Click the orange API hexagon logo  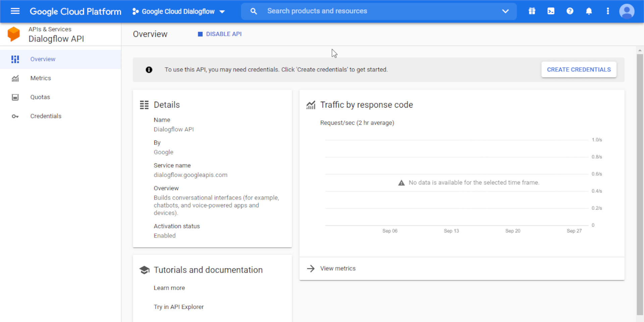click(x=14, y=34)
